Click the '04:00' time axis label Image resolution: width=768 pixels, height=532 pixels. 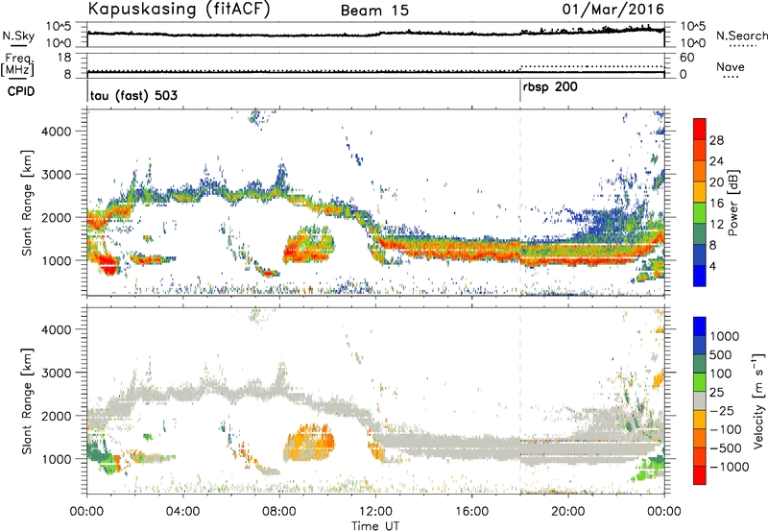(x=182, y=512)
